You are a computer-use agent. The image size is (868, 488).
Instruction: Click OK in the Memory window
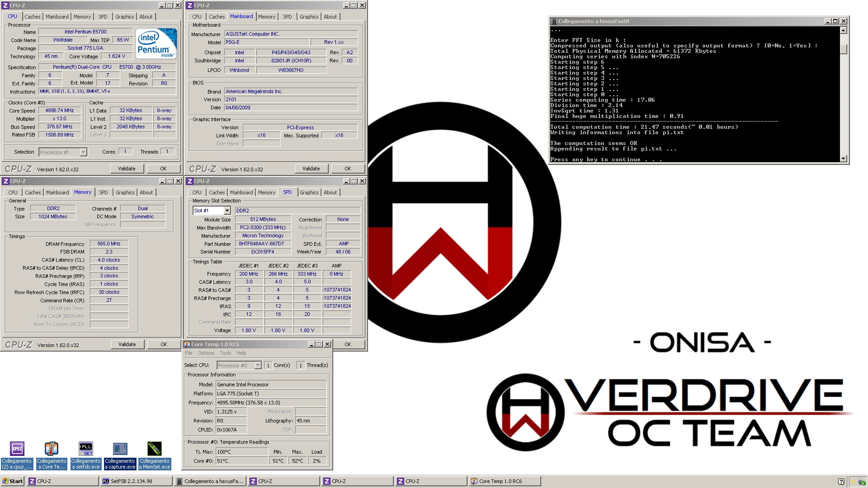click(x=164, y=344)
